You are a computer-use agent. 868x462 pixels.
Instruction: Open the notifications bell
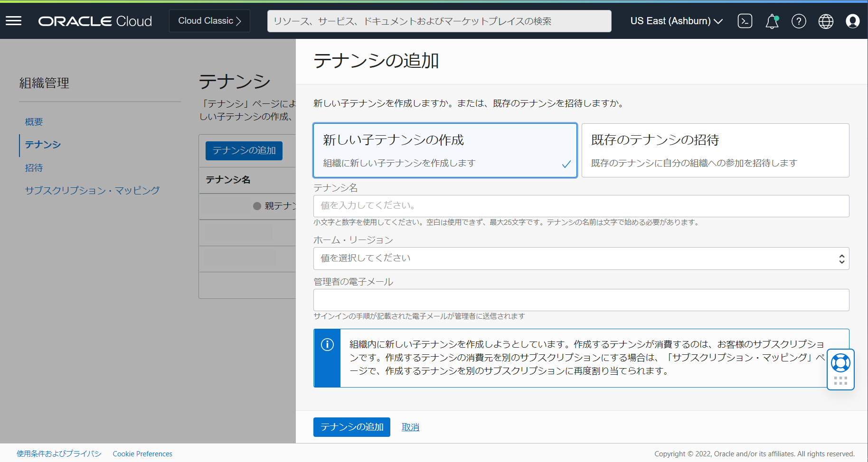(772, 21)
